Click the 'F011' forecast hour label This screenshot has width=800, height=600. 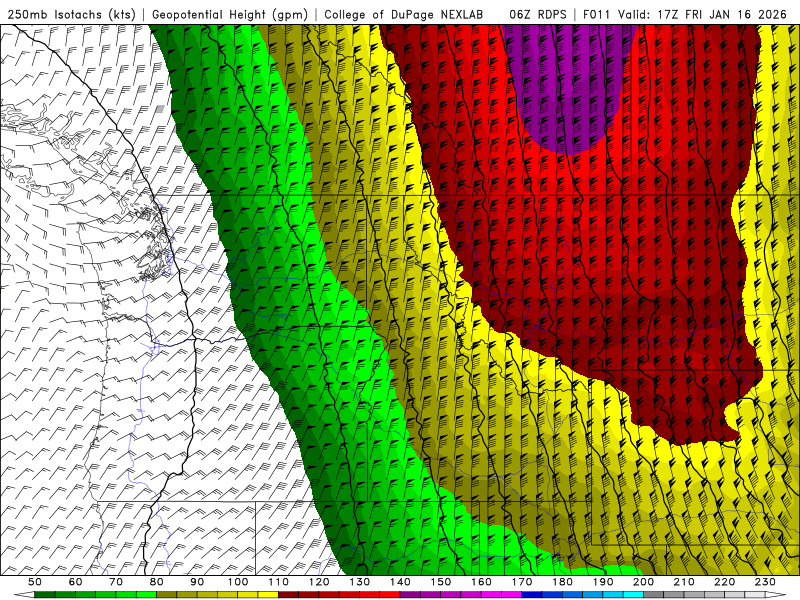coord(596,14)
